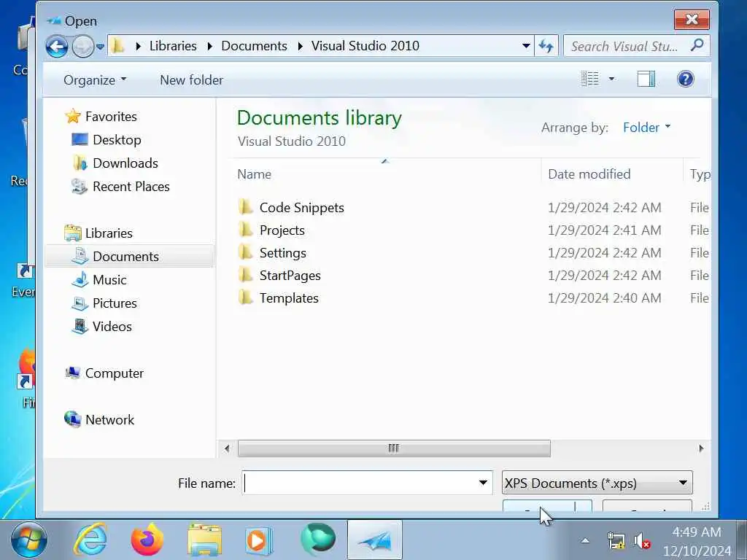Go back using the blue Back arrow
Screen dimensions: 747x560
click(x=57, y=47)
